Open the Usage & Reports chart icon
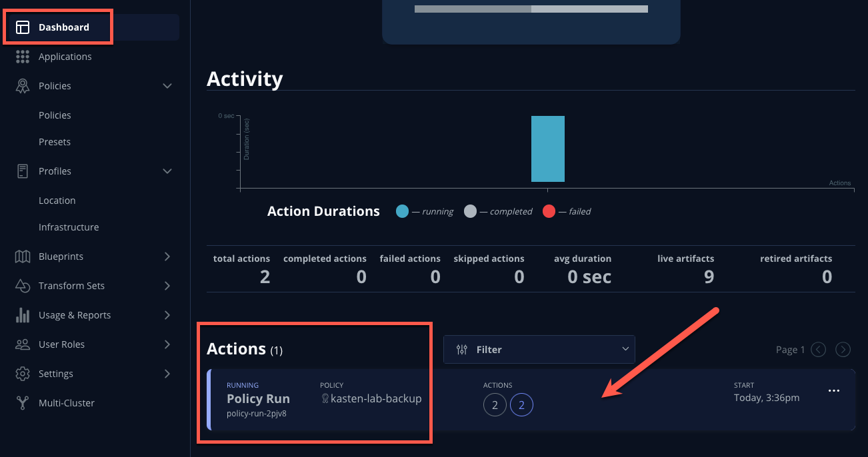Image resolution: width=868 pixels, height=457 pixels. [23, 315]
